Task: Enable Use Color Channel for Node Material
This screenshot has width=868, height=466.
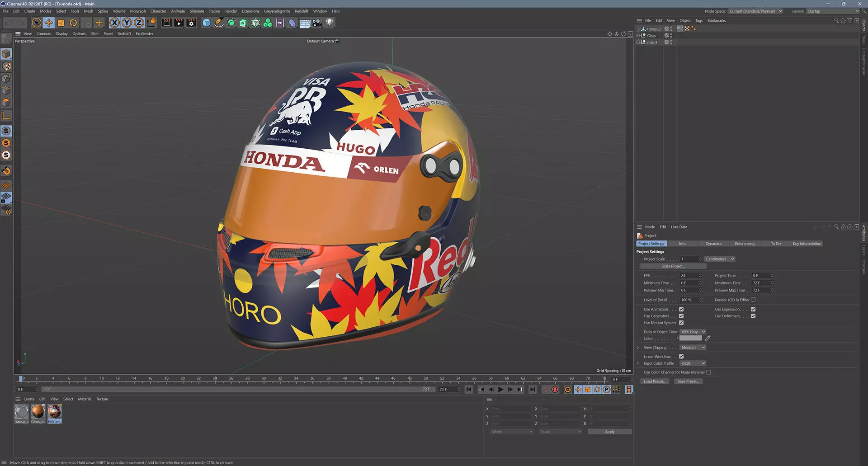Action: coord(708,372)
